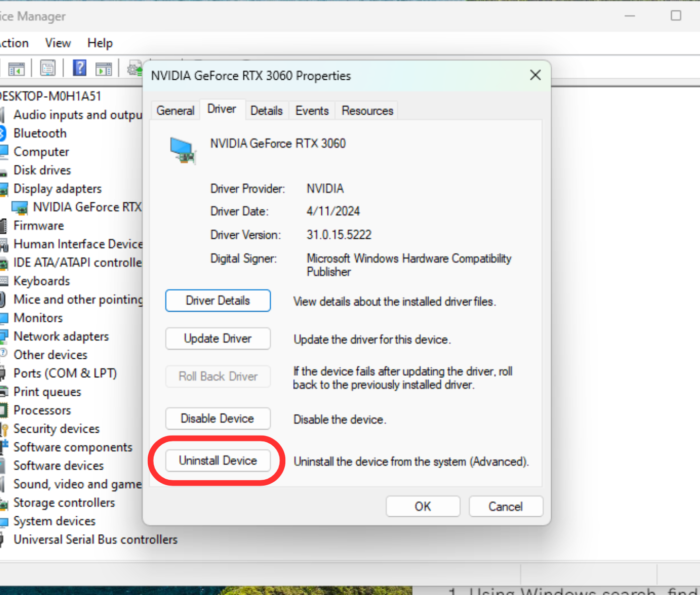Toggle the Show/Hide Action Pane toolbar icon
700x595 pixels.
coord(104,69)
